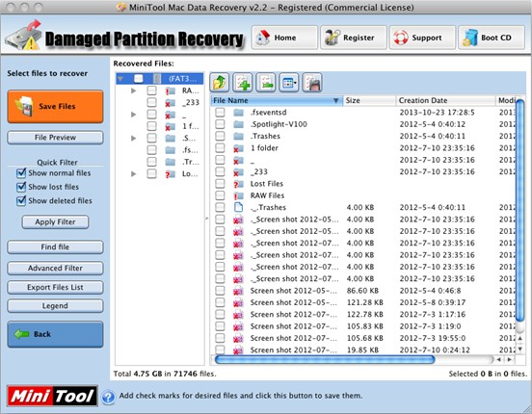Click the scroll down arrow of file list
This screenshot has width=532, height=414.
520,349
